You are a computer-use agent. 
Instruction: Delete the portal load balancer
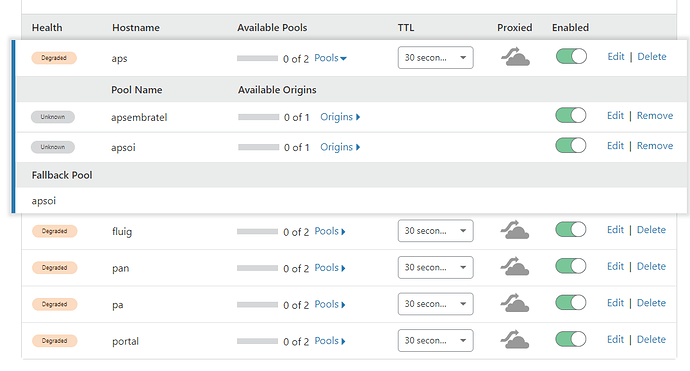(651, 339)
